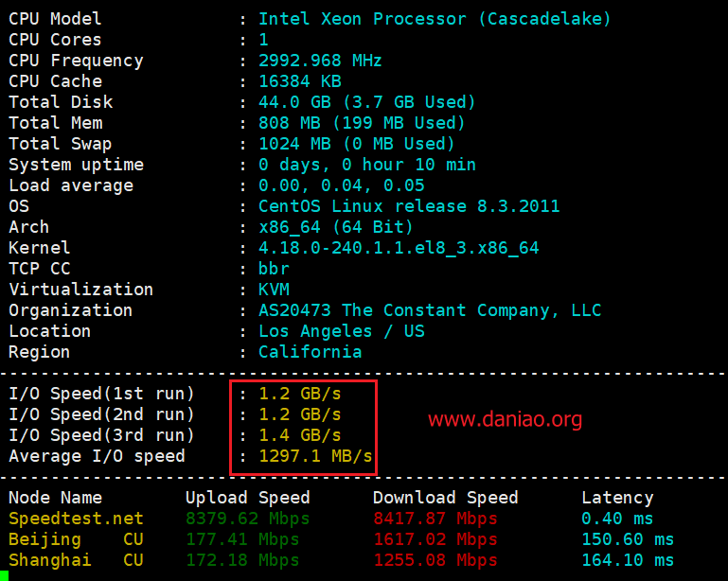The height and width of the screenshot is (581, 728).
Task: Click the Location value Los Angeles / US
Action: click(x=341, y=331)
